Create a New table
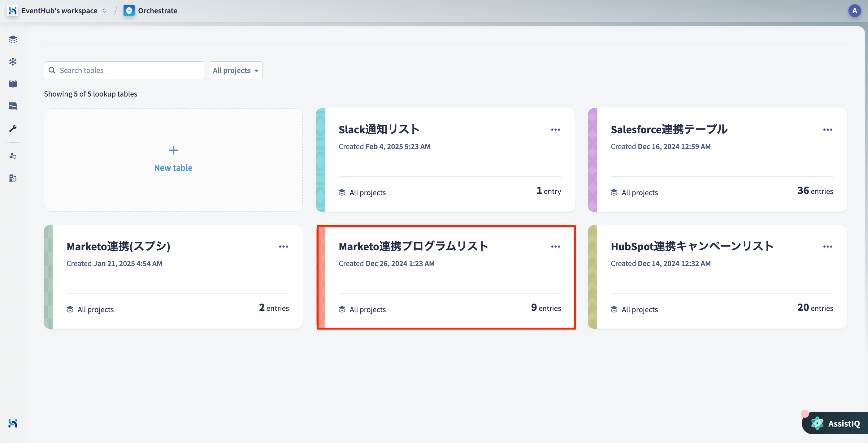 click(x=173, y=160)
